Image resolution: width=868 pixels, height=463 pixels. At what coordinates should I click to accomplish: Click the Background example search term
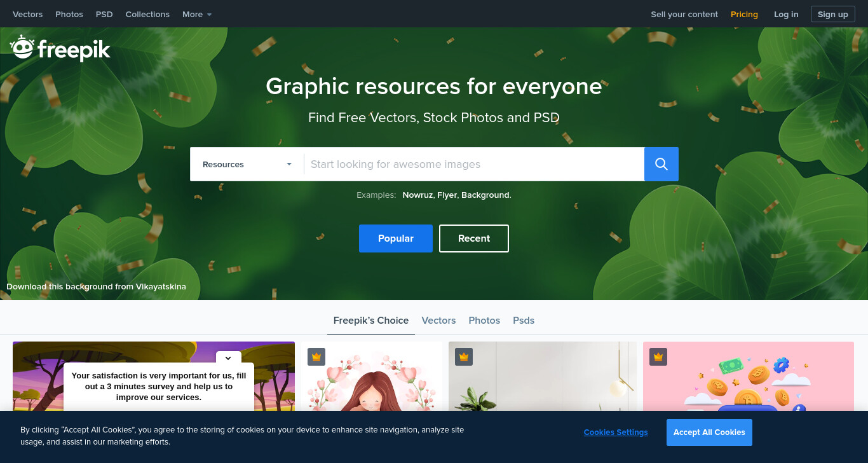(x=485, y=195)
